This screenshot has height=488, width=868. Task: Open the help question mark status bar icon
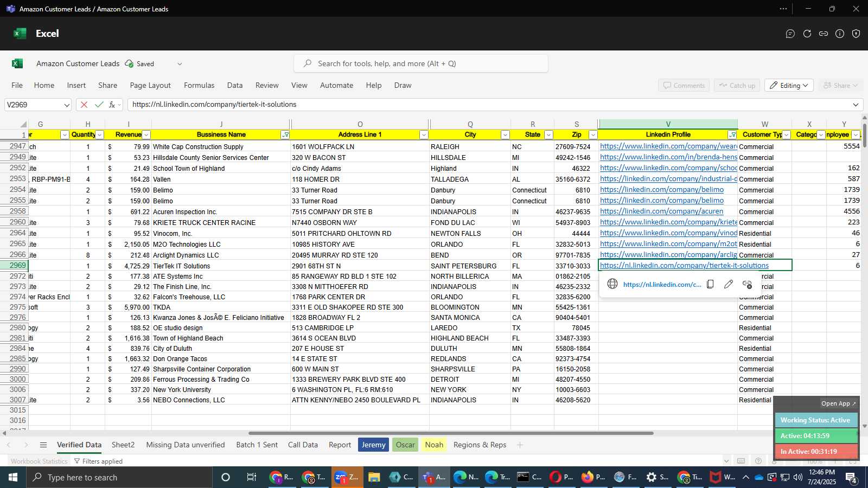[758, 461]
